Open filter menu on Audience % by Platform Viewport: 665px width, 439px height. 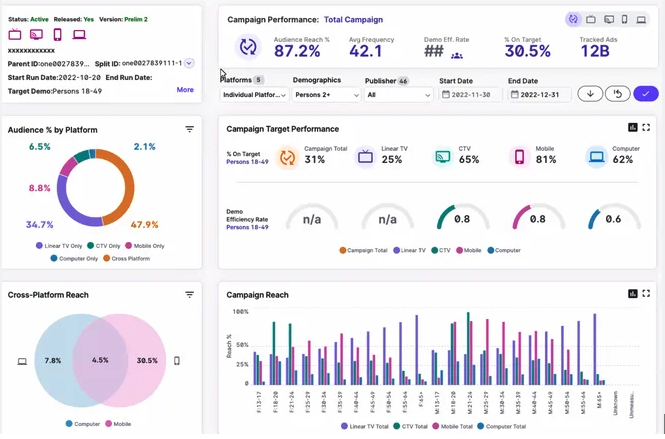[190, 129]
